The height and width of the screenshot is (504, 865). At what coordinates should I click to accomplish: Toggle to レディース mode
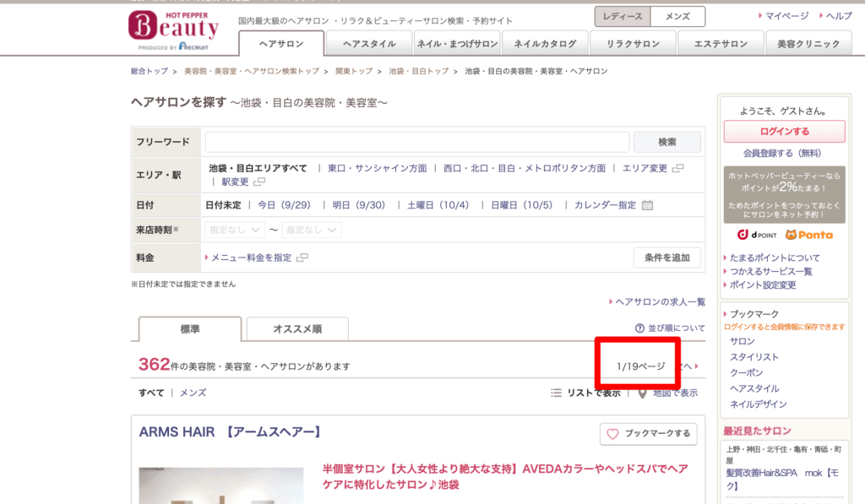623,17
